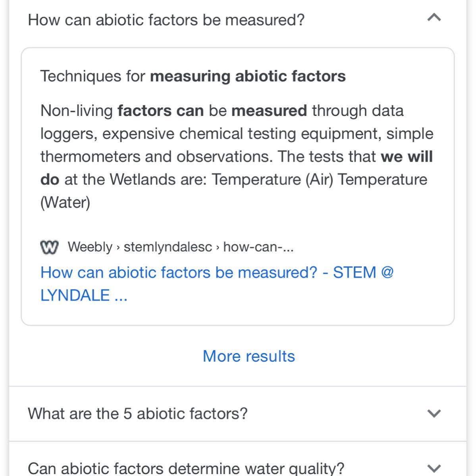476x476 pixels.
Task: Collapse the abiotic factors measured answer chevron
Action: pos(434,18)
